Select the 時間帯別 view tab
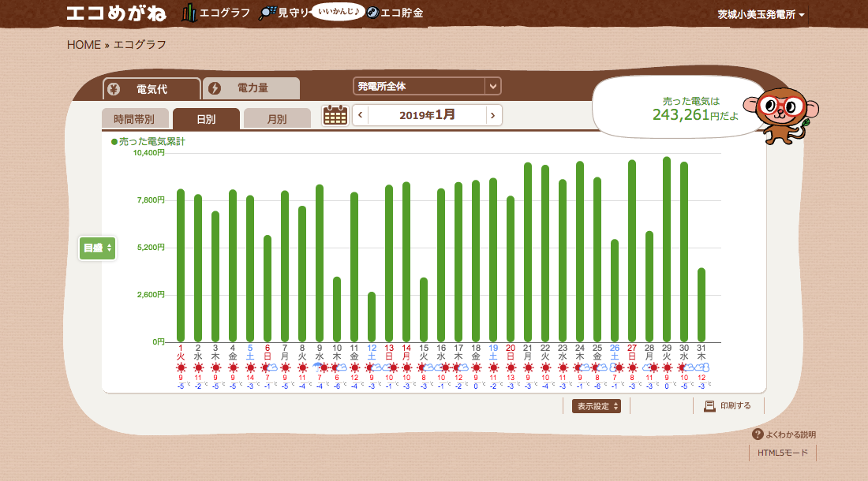 click(134, 118)
